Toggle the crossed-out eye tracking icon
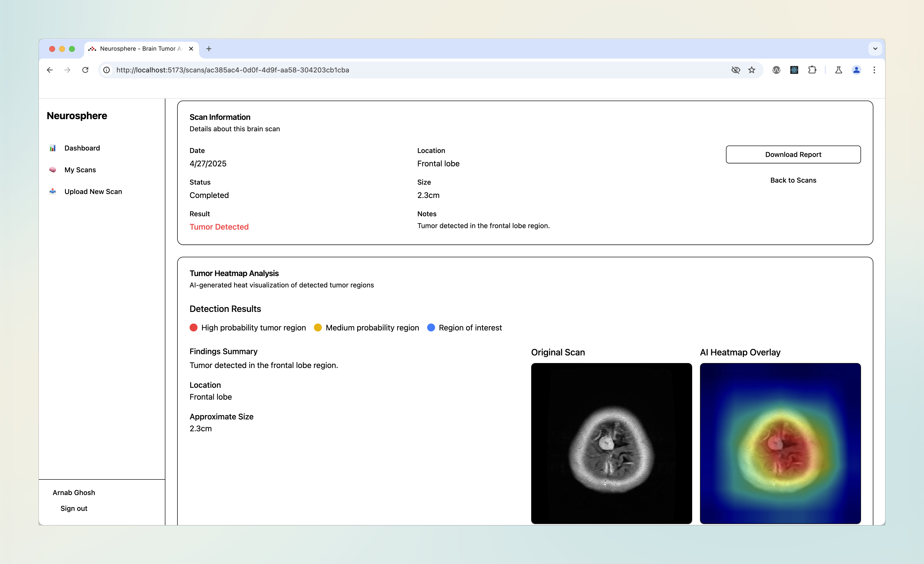This screenshot has width=924, height=564. (x=735, y=70)
